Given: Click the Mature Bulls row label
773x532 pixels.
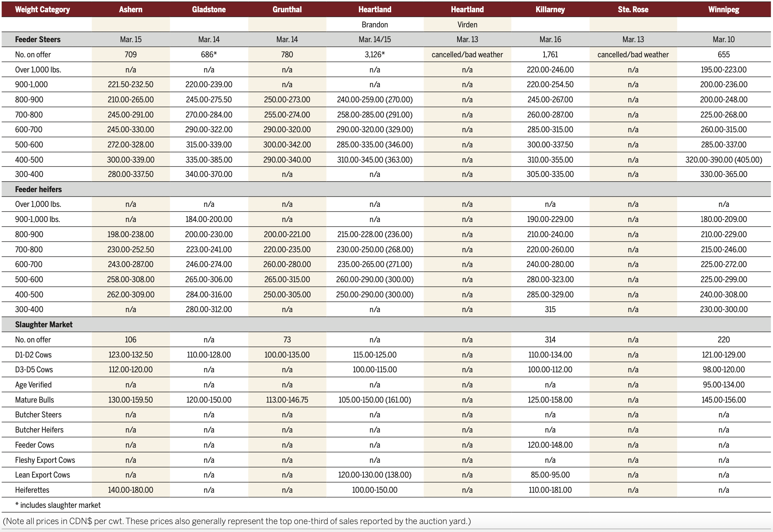Looking at the screenshot, I should 35,400.
